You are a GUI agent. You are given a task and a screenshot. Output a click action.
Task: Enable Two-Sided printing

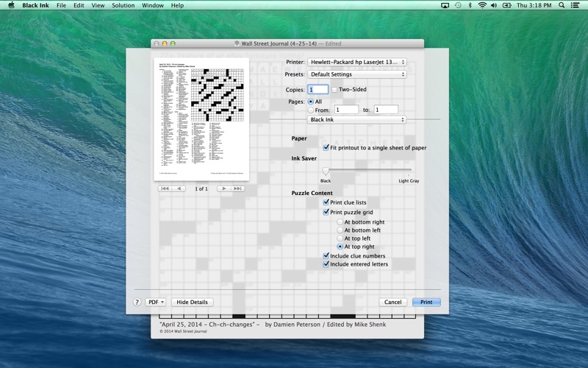(x=334, y=90)
